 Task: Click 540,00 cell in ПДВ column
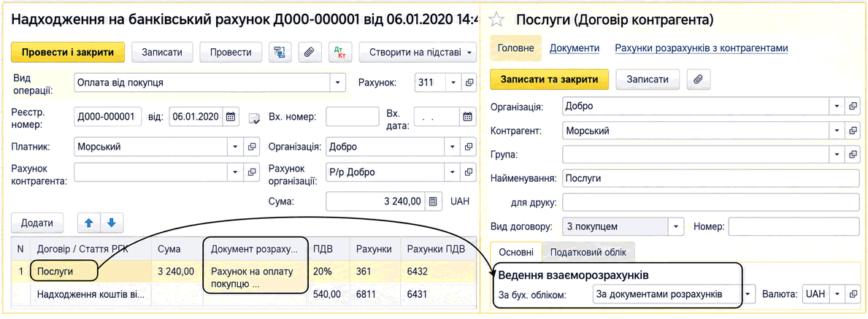(329, 295)
